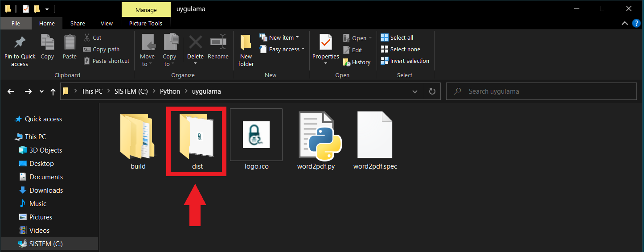644x252 pixels.
Task: Collapse the ribbon with the chevron
Action: 625,23
